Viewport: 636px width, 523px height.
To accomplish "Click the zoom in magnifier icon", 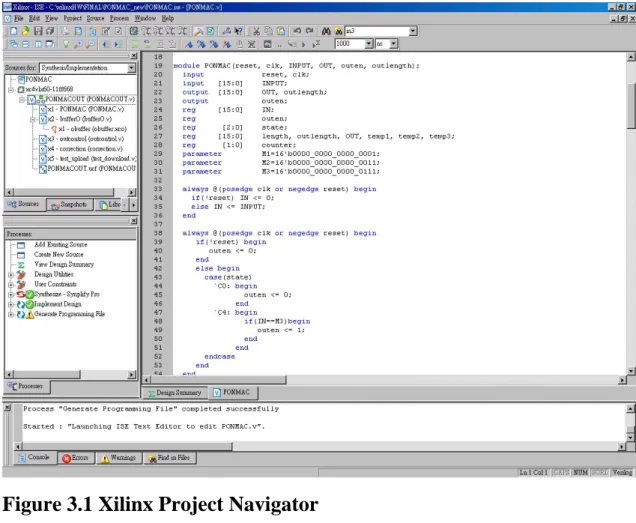I will pyautogui.click(x=78, y=44).
